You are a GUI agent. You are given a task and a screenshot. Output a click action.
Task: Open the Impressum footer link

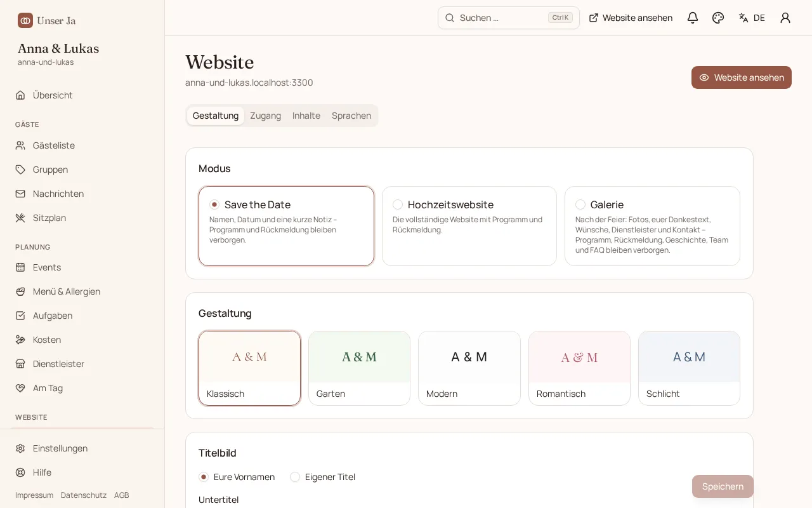34,495
